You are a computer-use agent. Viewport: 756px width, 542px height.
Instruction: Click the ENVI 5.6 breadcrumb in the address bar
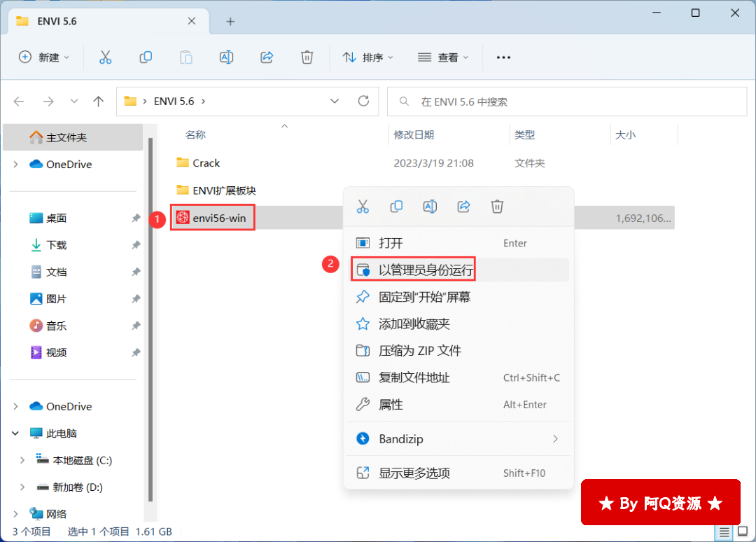click(174, 102)
